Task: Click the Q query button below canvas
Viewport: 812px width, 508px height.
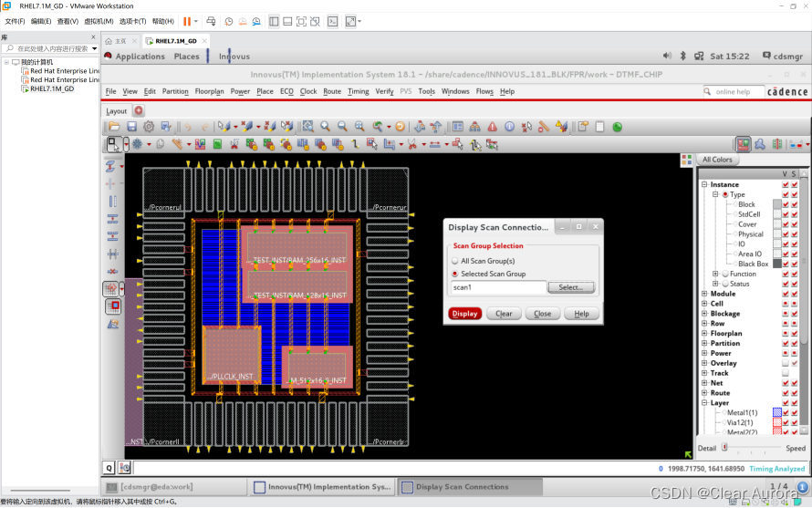Action: [109, 468]
